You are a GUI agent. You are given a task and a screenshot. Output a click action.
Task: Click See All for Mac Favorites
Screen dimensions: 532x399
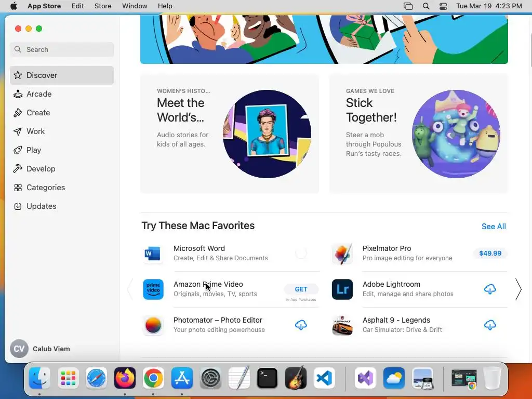[494, 227]
